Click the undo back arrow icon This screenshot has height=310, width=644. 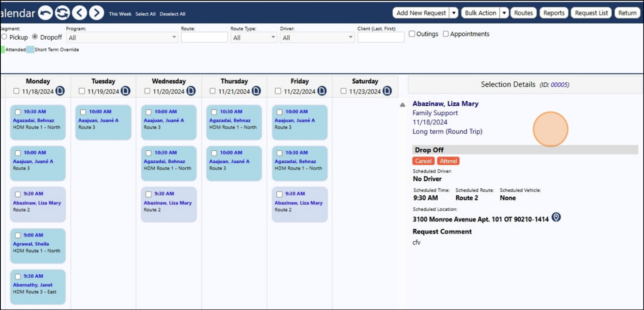tap(46, 13)
